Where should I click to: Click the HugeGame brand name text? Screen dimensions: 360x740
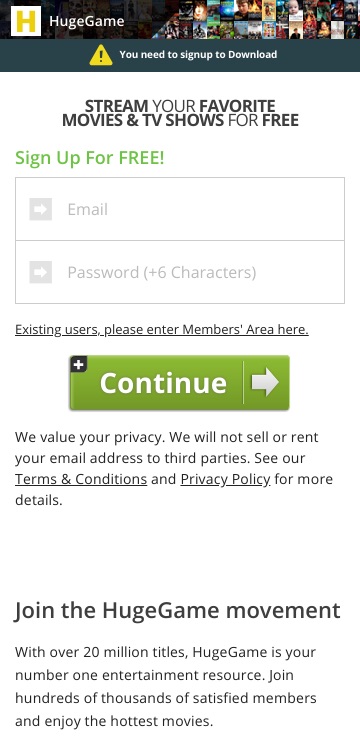[87, 21]
